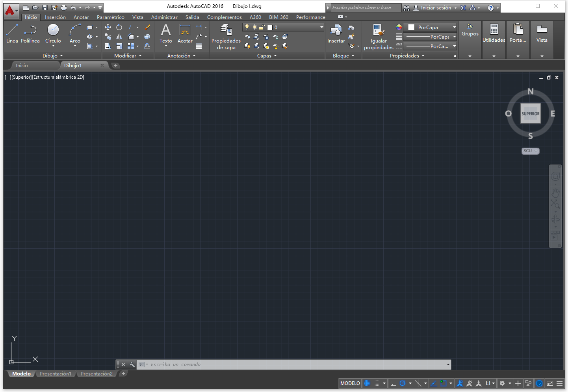Add a new drawing tab with plus button
This screenshot has height=392, width=568.
point(116,66)
